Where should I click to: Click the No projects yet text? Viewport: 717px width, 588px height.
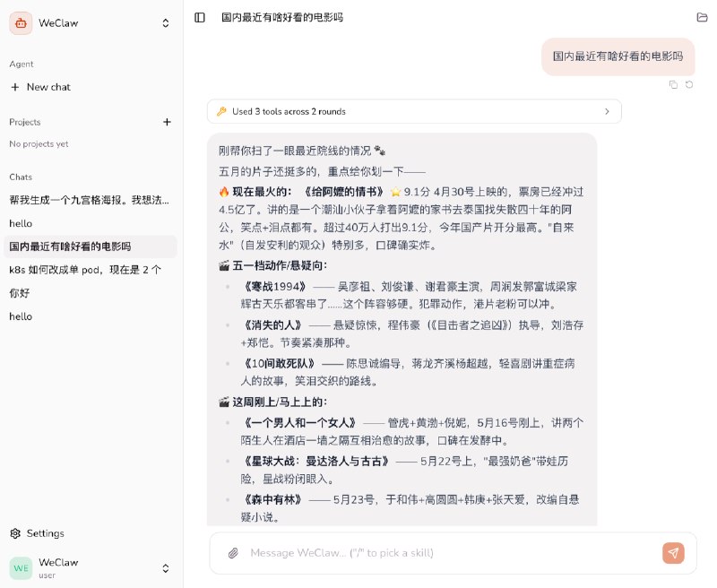click(39, 144)
